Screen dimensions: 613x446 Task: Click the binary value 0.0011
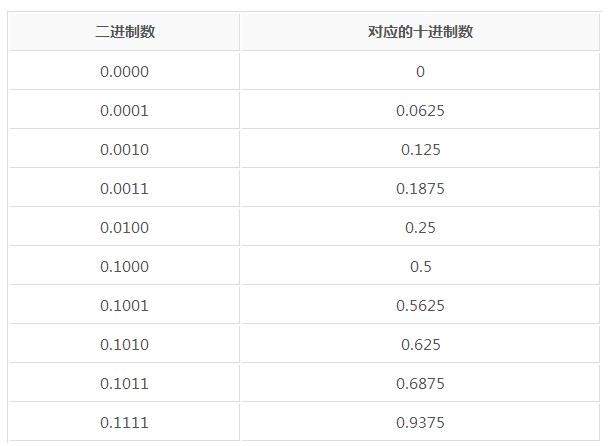125,188
